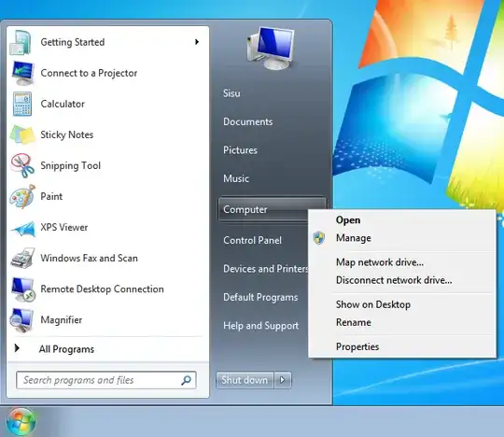Screen dimensions: 504x437
Task: Open the Getting Started icon
Action: point(21,42)
